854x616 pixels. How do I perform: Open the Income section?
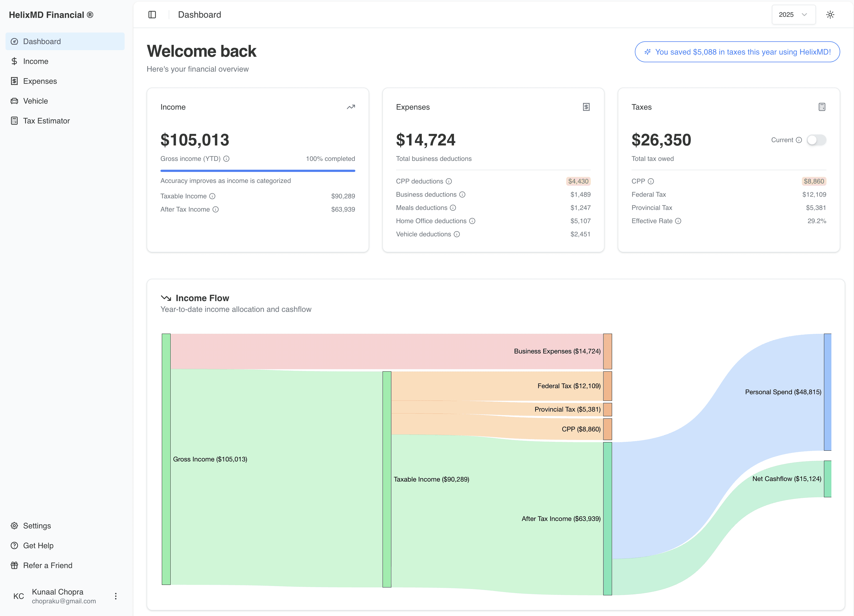[x=36, y=61]
